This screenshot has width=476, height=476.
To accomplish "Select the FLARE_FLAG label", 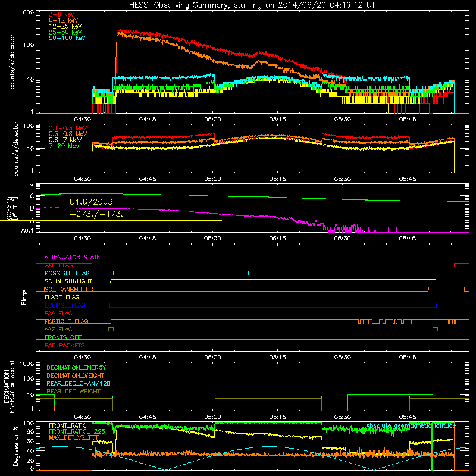I will tap(62, 297).
